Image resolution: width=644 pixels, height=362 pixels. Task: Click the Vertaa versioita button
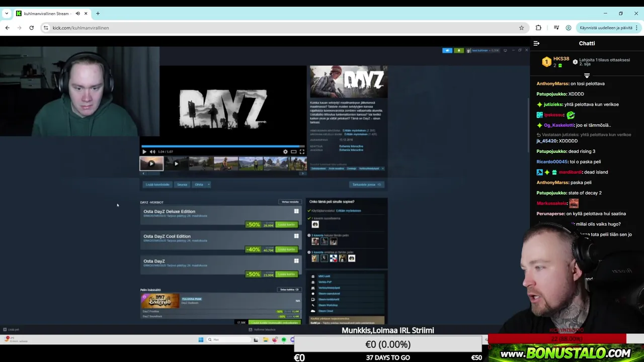pos(290,202)
